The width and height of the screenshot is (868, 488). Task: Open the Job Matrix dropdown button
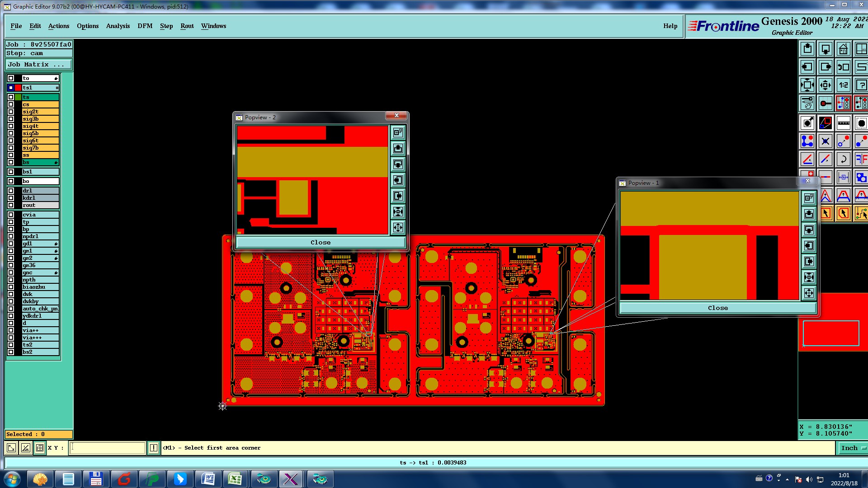pos(38,65)
